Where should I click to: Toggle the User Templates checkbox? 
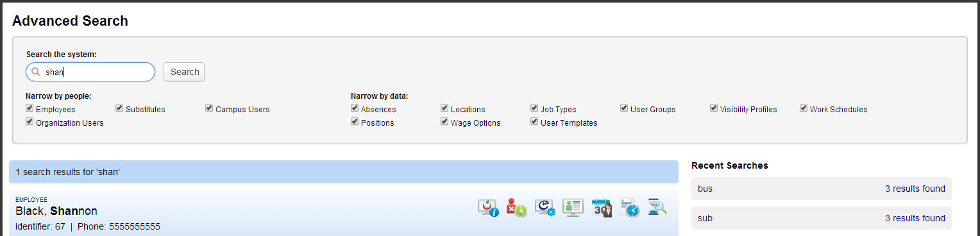[x=534, y=122]
